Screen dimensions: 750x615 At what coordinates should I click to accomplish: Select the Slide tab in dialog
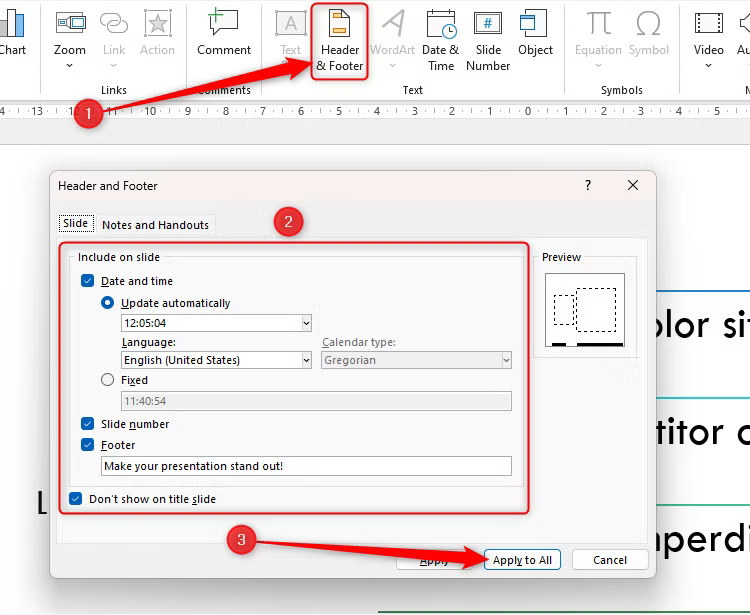click(x=76, y=224)
